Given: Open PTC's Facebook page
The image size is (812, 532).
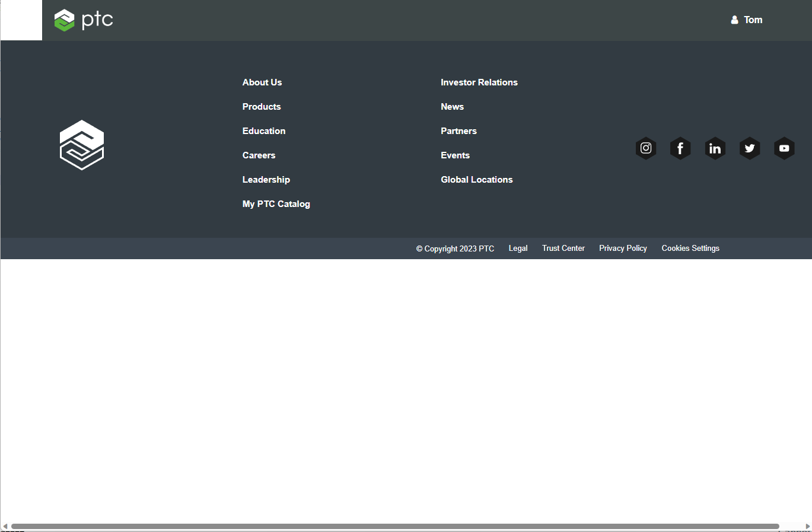Looking at the screenshot, I should [x=680, y=148].
